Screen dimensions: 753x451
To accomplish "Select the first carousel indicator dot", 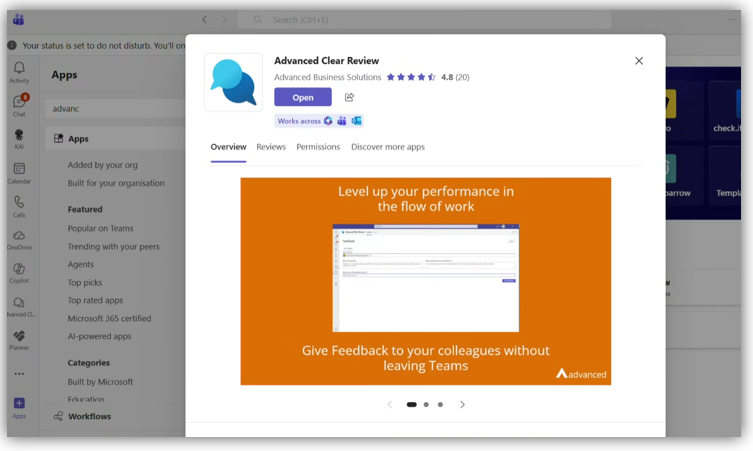I will pos(412,404).
